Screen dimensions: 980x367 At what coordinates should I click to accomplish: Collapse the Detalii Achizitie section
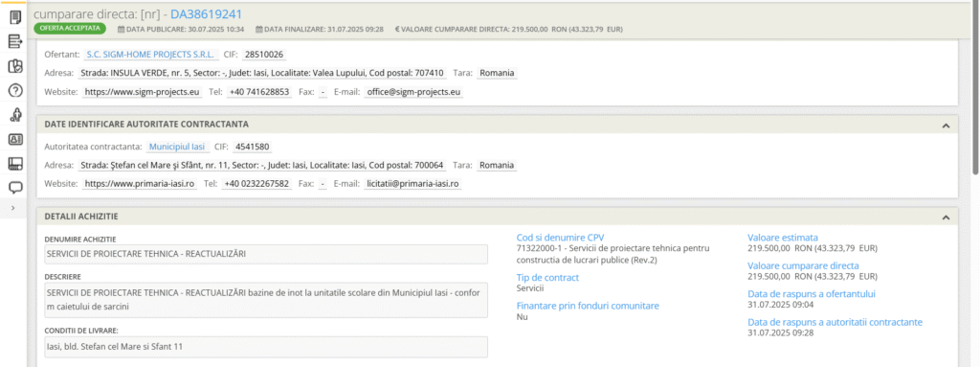(946, 218)
